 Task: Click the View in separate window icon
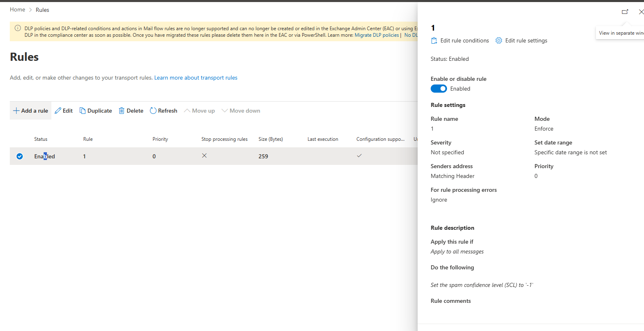tap(625, 12)
